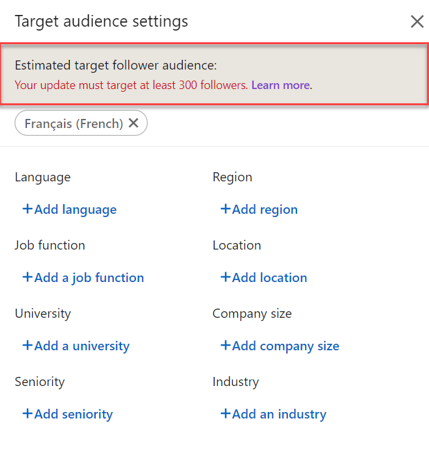Click the Add seniority text
The image size is (429, 451).
click(74, 414)
